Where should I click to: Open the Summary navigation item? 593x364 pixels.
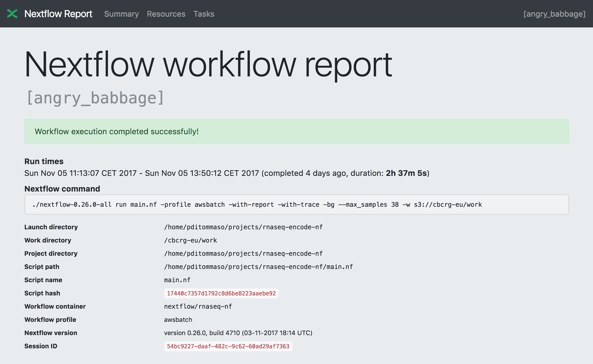click(x=121, y=14)
